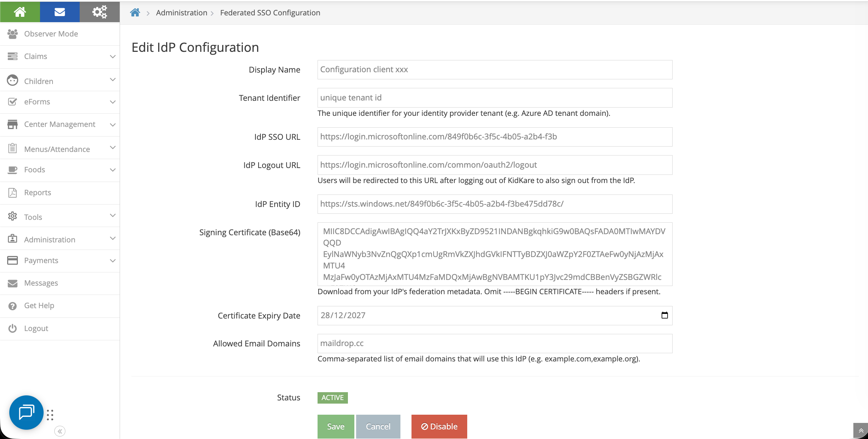Open Reports from the sidebar

click(38, 192)
